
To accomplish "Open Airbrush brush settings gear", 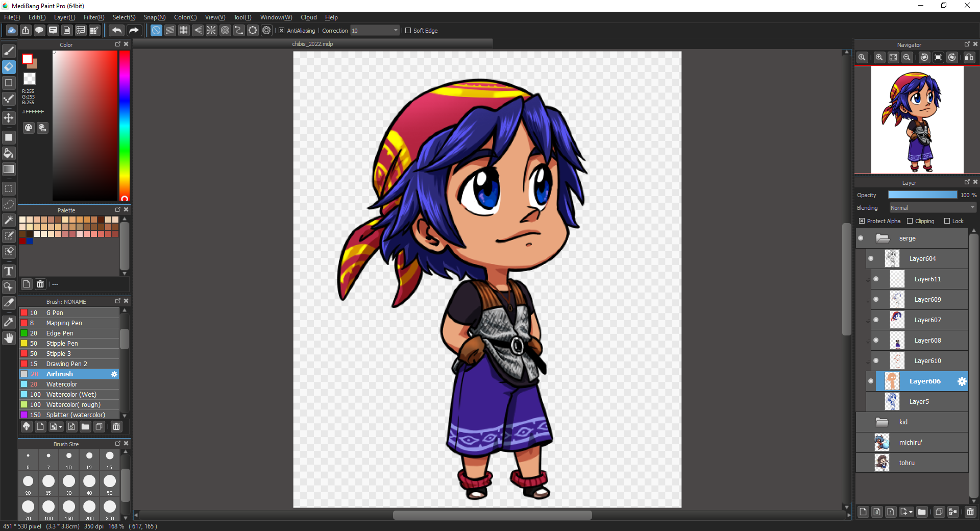I will coord(114,374).
